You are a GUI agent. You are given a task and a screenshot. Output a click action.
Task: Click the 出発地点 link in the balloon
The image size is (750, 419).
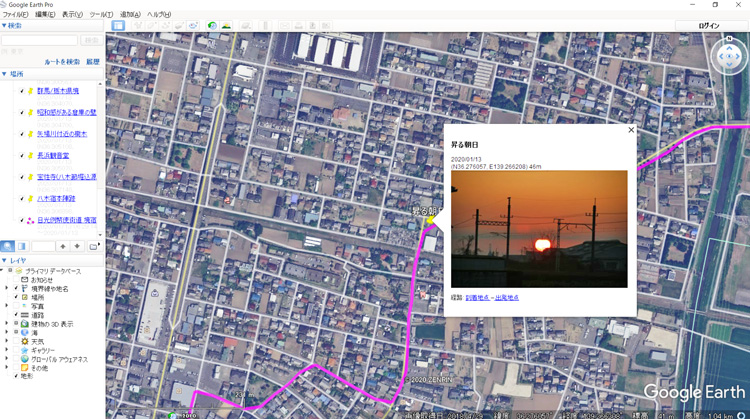(x=507, y=298)
